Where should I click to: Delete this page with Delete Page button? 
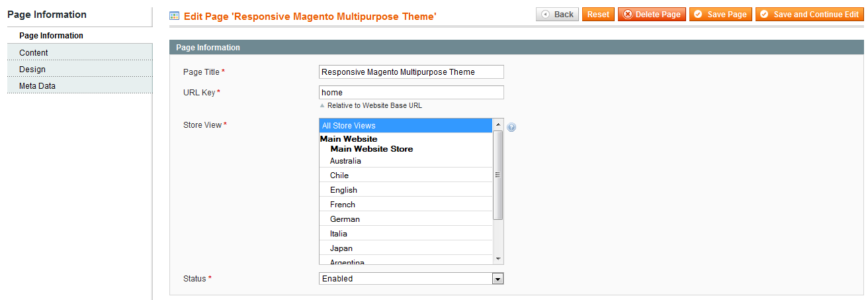point(652,15)
